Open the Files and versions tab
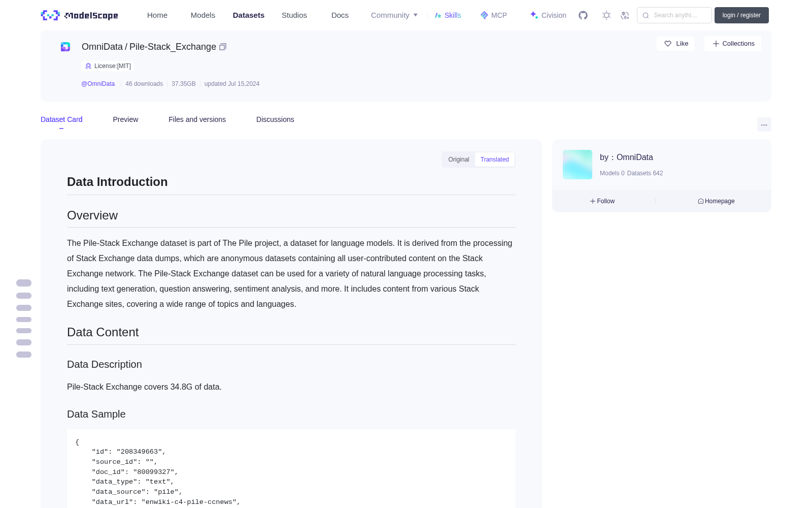812x508 pixels. pyautogui.click(x=197, y=119)
